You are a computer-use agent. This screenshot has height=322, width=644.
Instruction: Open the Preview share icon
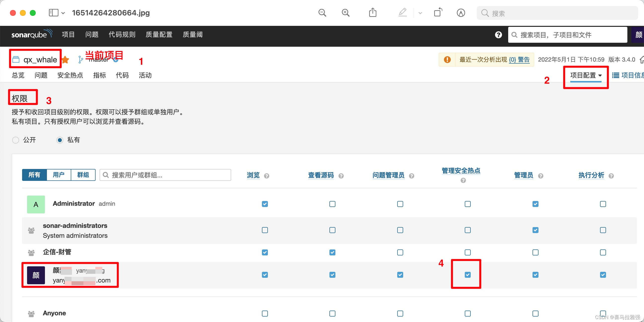tap(373, 12)
